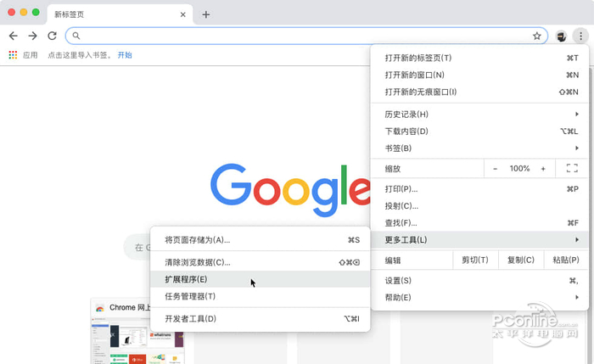This screenshot has height=364, width=594.
Task: Open the user profile avatar
Action: point(561,36)
